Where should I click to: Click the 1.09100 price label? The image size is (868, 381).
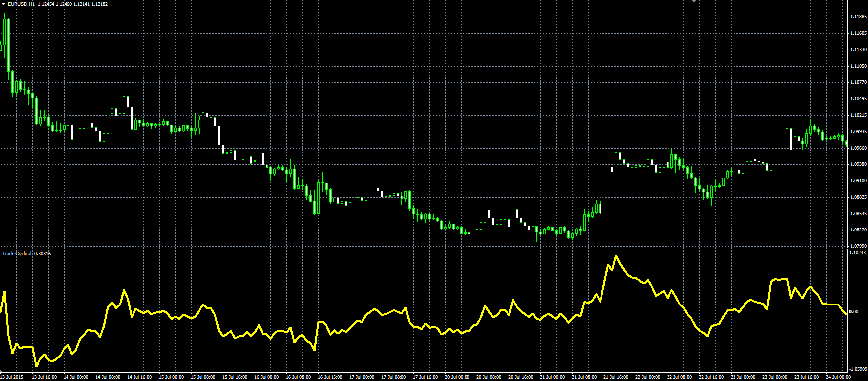tap(858, 181)
